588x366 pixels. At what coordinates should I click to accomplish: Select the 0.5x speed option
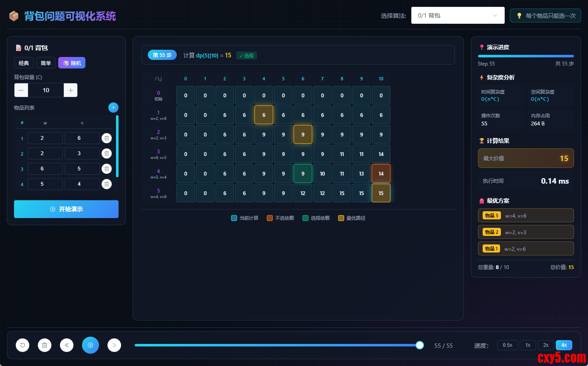click(x=507, y=345)
